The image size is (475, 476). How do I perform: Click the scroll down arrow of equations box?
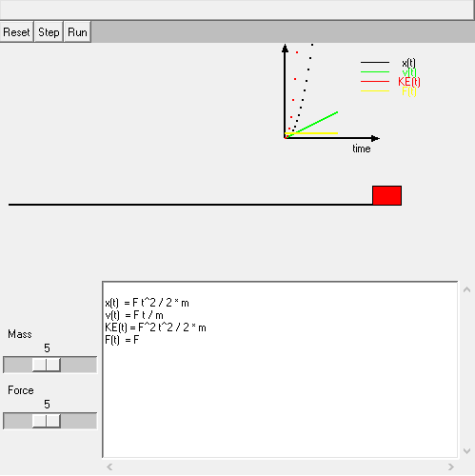(467, 451)
